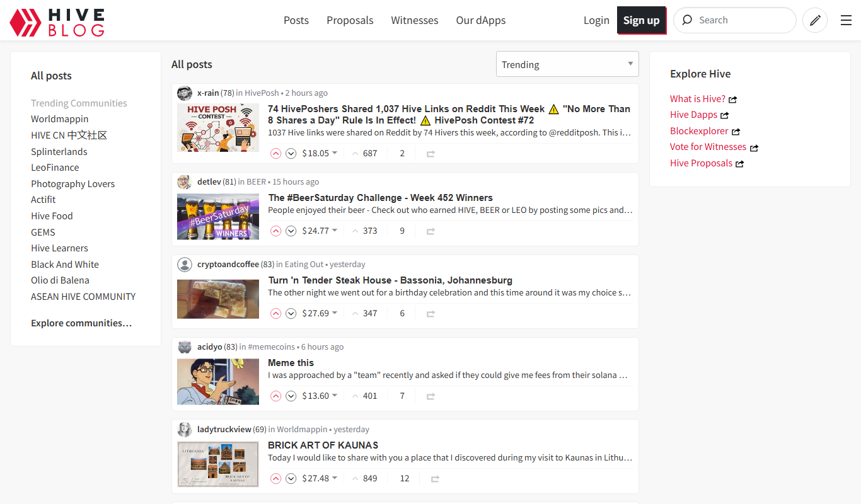Select the Worldmappin community in the sidebar list
The width and height of the screenshot is (861, 504).
pyautogui.click(x=60, y=119)
